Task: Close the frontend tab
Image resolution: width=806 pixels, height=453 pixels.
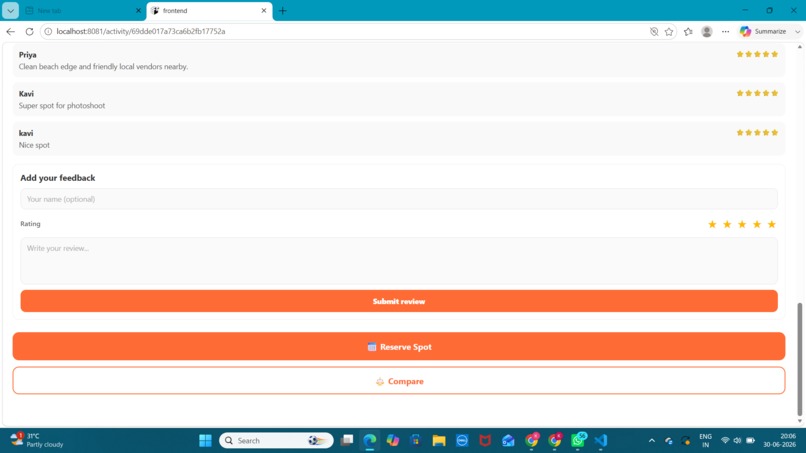Action: point(264,10)
